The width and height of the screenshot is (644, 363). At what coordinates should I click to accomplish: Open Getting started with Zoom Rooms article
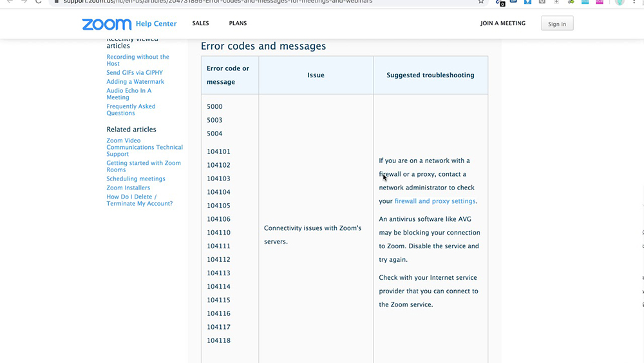coord(144,166)
